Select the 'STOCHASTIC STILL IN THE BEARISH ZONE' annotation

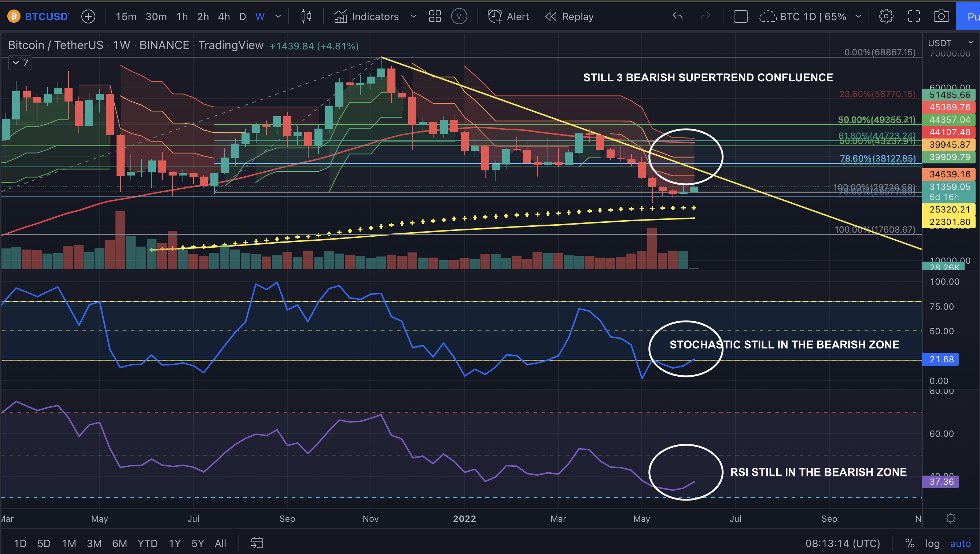pyautogui.click(x=784, y=345)
